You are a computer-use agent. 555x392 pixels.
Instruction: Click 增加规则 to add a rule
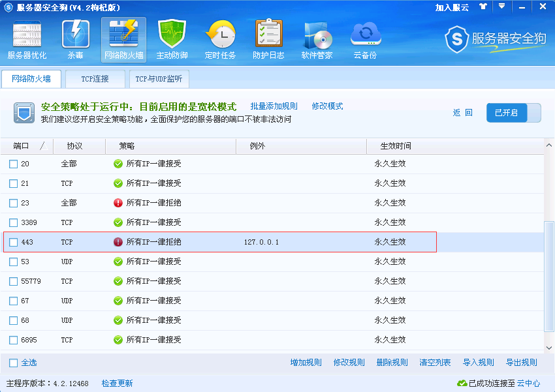[x=306, y=363]
